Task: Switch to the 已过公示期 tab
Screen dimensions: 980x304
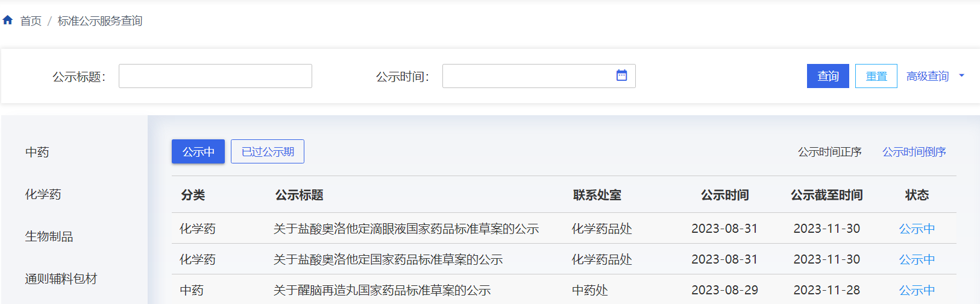Action: tap(268, 151)
